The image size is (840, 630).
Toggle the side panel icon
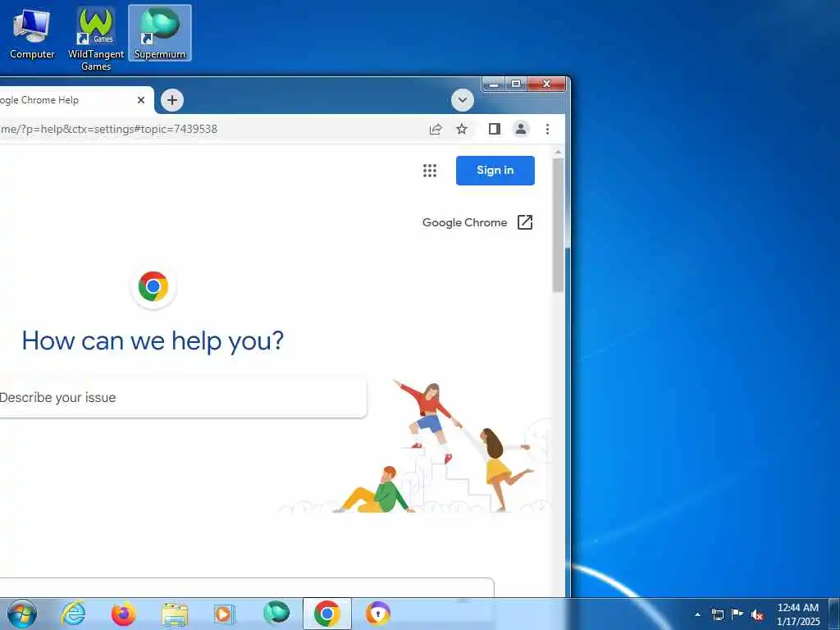click(495, 129)
